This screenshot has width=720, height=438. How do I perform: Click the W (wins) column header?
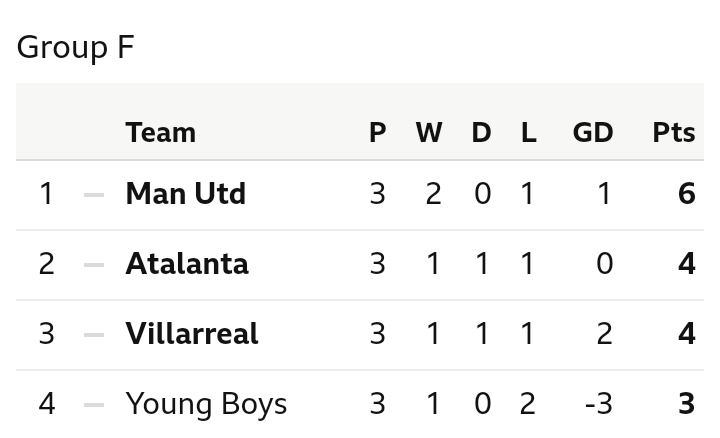coord(429,133)
